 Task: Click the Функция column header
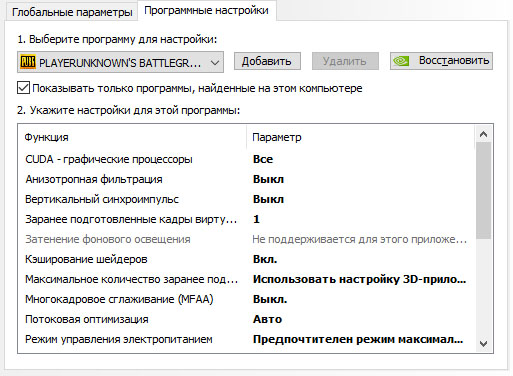pos(132,137)
